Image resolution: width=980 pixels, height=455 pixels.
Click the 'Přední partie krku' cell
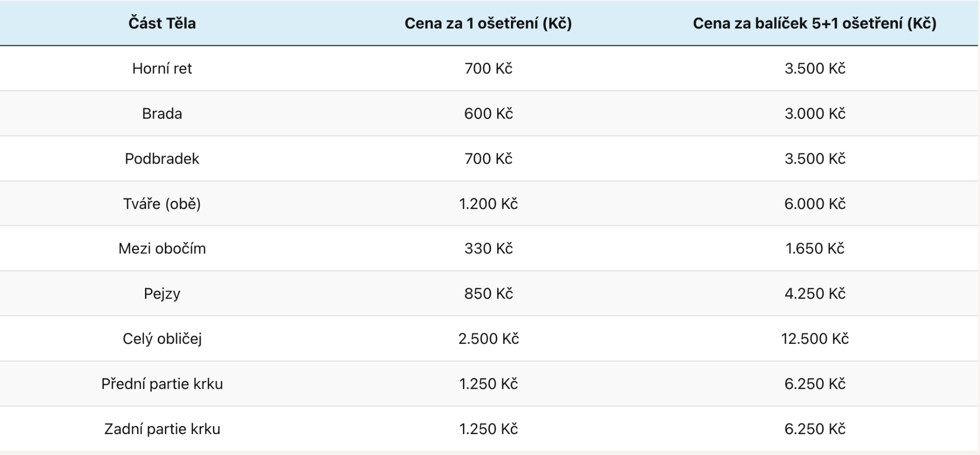pyautogui.click(x=162, y=384)
